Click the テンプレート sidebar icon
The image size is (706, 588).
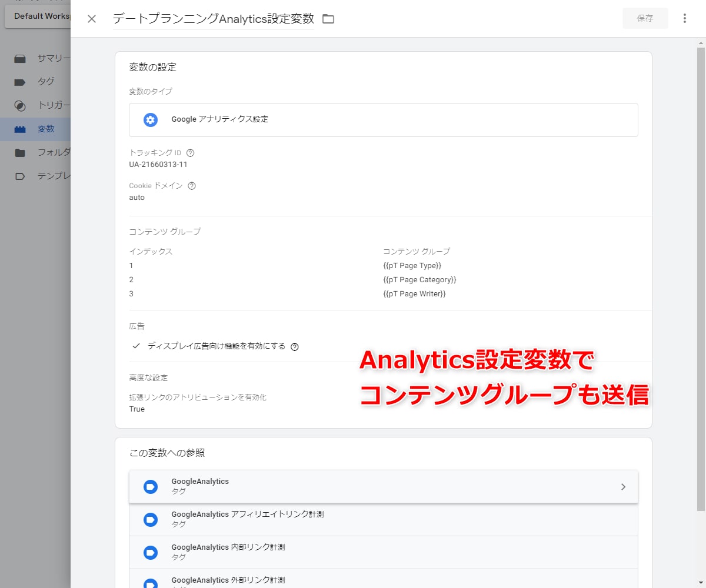20,176
